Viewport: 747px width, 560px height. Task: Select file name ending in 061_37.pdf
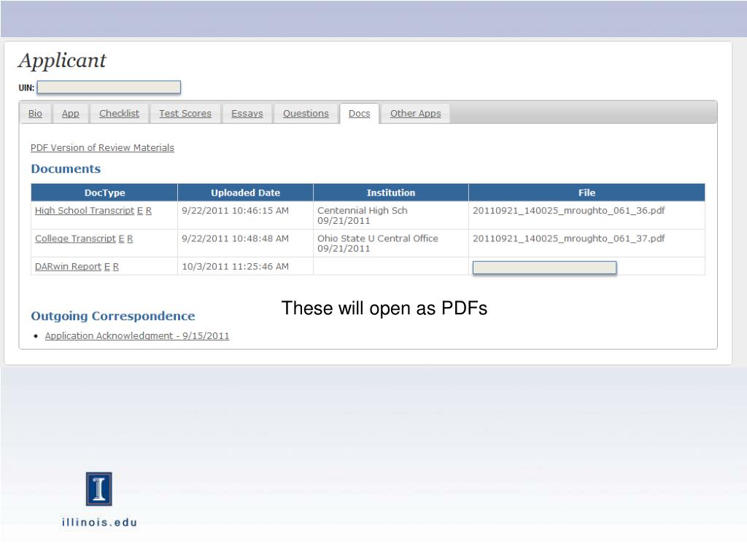pyautogui.click(x=569, y=238)
